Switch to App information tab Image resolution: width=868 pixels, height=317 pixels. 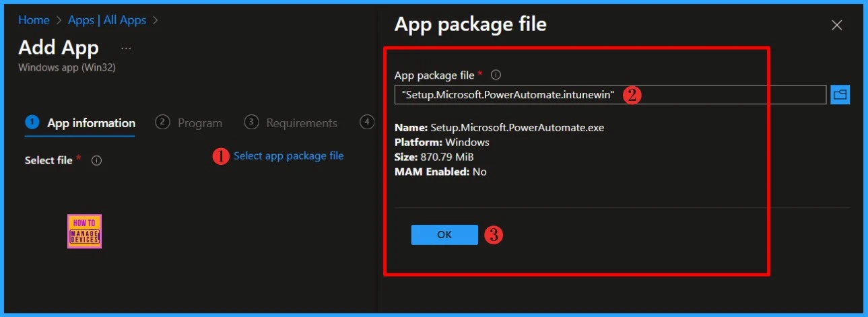click(80, 123)
